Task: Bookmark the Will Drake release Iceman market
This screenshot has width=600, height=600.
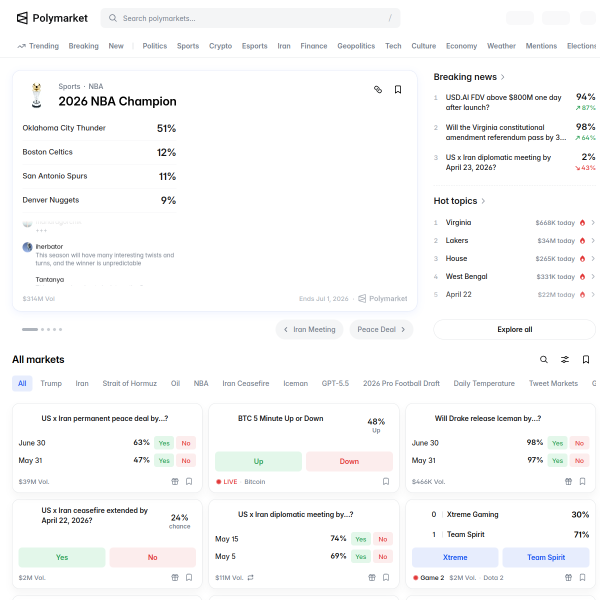Action: [582, 481]
